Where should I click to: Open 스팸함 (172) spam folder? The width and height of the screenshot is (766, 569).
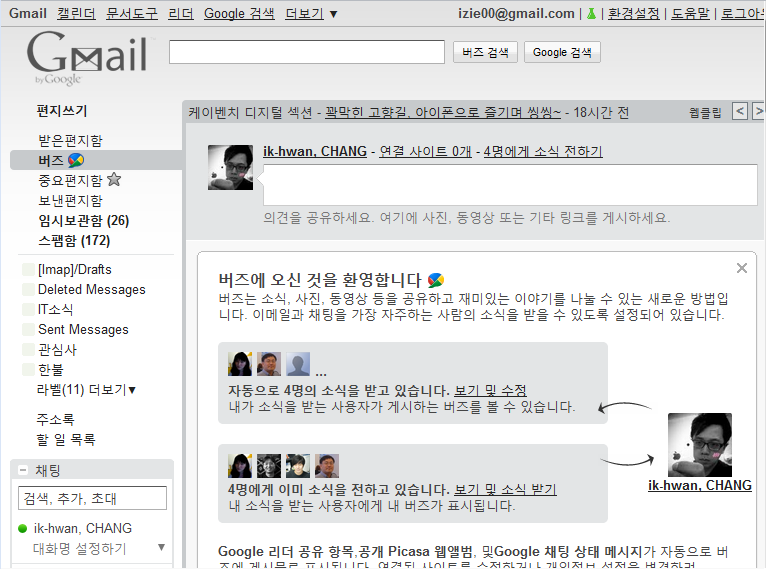point(74,241)
